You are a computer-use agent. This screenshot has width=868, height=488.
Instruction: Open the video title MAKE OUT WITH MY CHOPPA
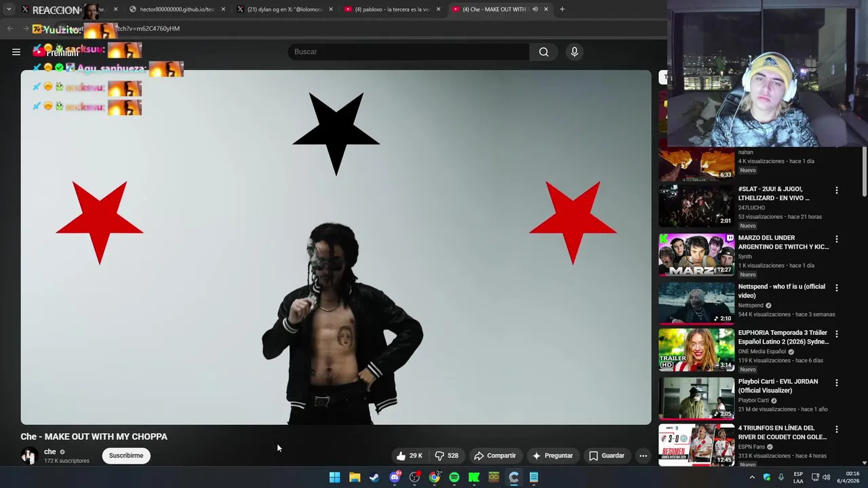pyautogui.click(x=94, y=436)
